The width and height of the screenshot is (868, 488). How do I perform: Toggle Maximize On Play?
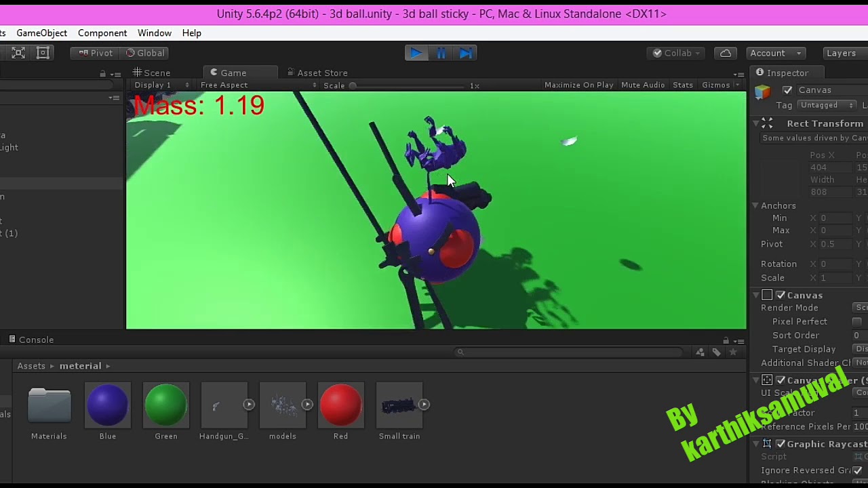pyautogui.click(x=578, y=85)
